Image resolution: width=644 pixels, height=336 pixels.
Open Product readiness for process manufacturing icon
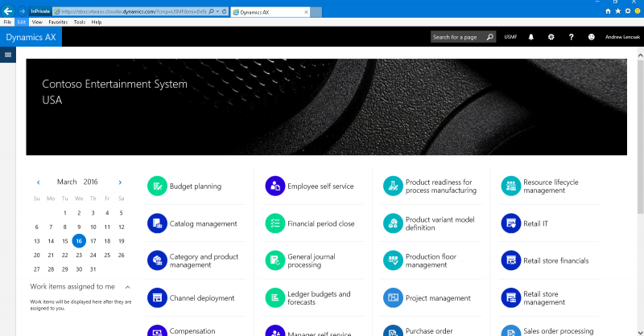393,186
